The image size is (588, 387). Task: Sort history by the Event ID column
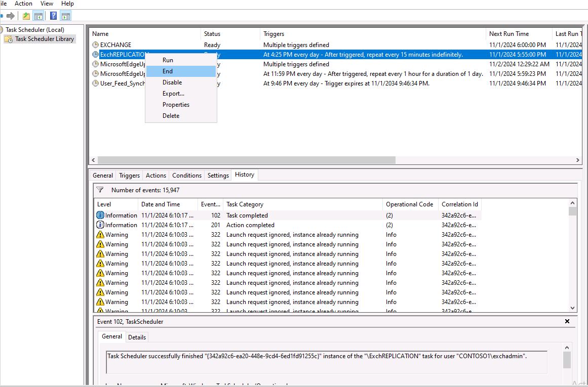210,204
